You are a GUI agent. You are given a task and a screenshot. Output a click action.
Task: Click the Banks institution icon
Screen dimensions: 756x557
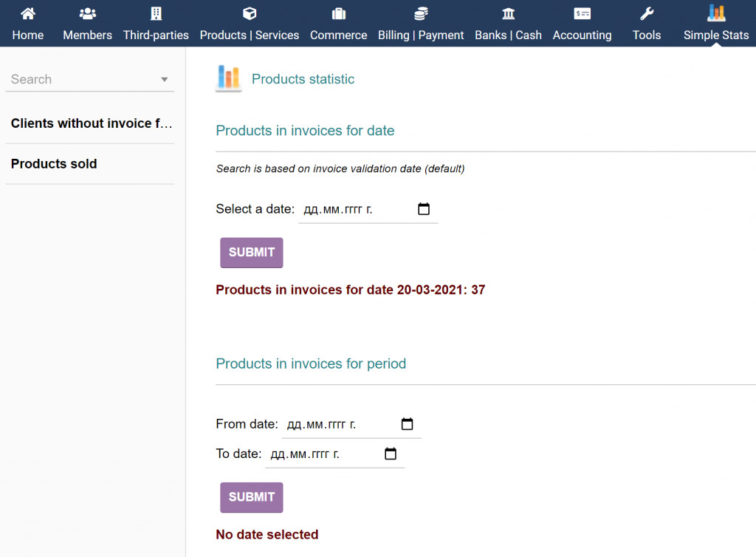[x=508, y=13]
